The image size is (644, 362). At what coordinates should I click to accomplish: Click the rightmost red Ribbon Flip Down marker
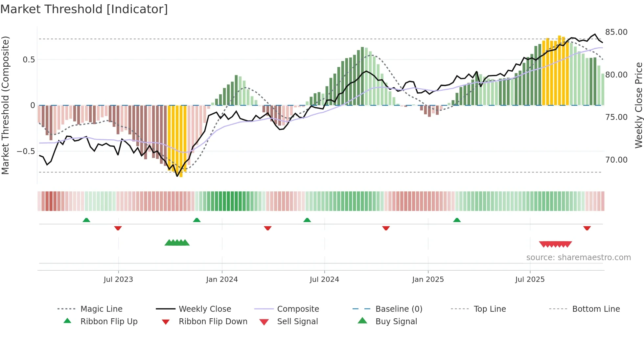(x=587, y=228)
